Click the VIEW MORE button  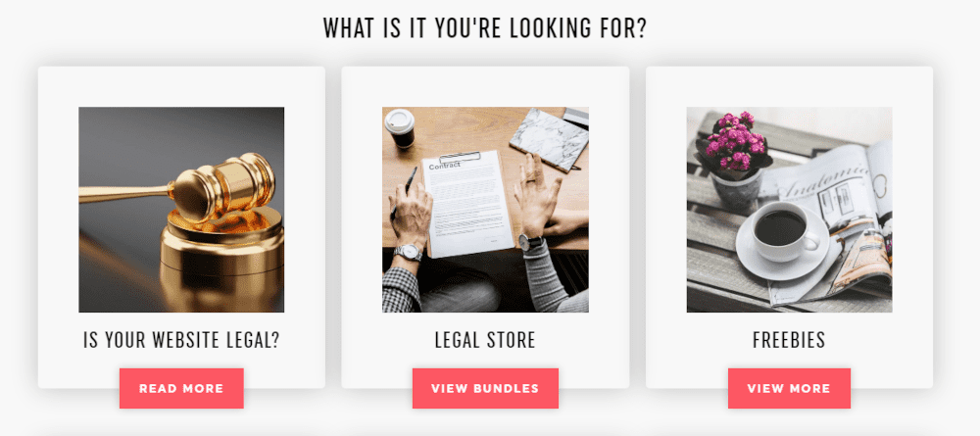coord(789,389)
